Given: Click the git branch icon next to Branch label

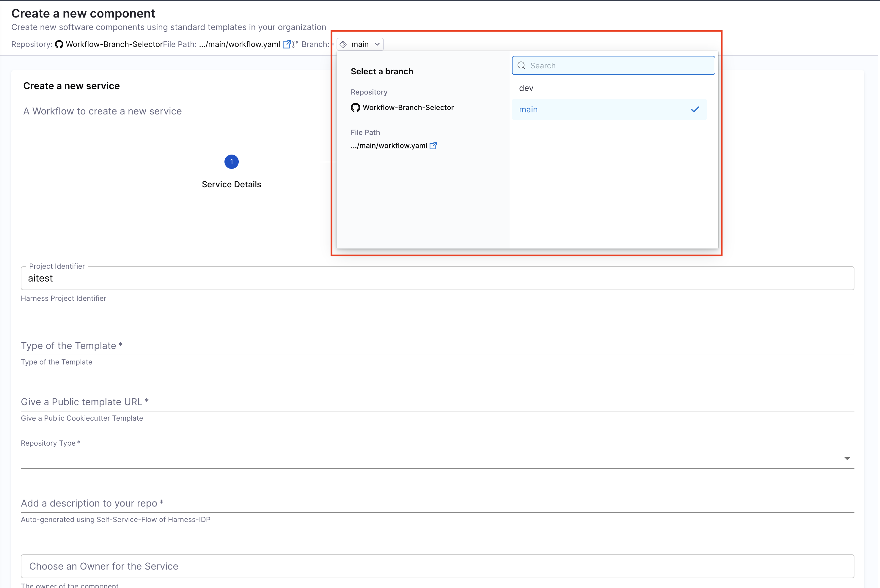Looking at the screenshot, I should click(295, 44).
